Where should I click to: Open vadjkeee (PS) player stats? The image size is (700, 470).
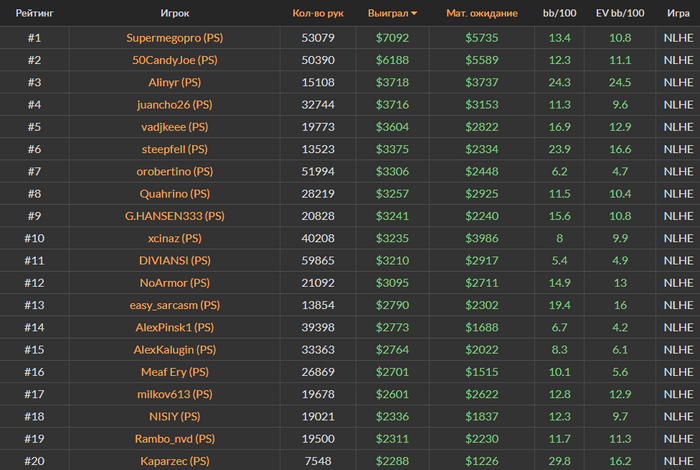click(175, 127)
